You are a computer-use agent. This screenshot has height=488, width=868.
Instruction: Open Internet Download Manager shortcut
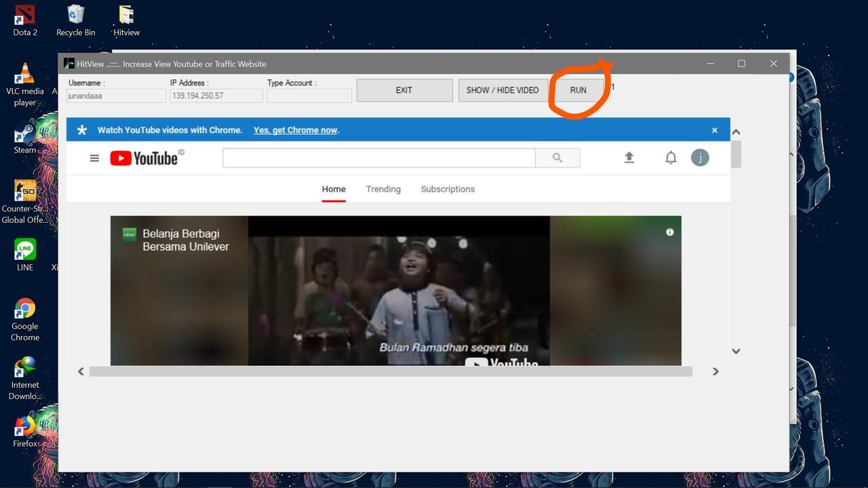(x=25, y=378)
